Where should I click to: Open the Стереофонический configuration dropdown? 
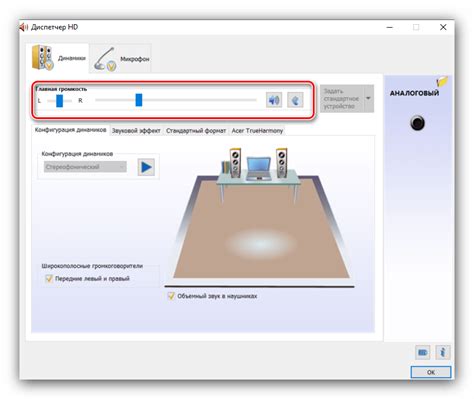click(x=85, y=167)
